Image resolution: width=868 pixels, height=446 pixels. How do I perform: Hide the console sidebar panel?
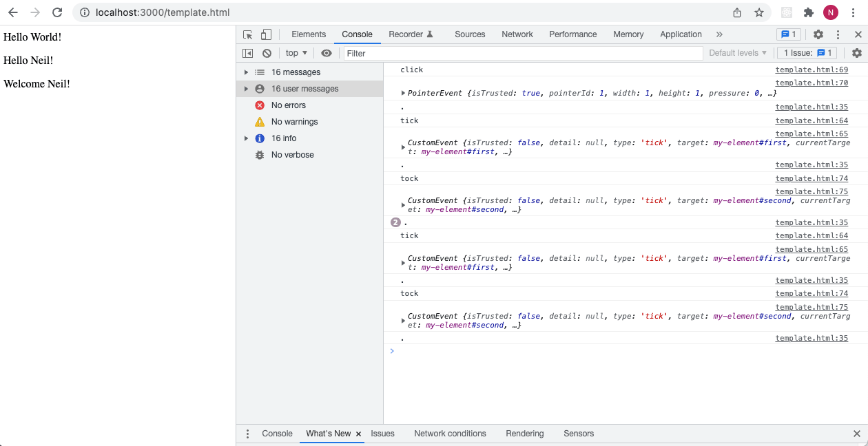point(248,53)
